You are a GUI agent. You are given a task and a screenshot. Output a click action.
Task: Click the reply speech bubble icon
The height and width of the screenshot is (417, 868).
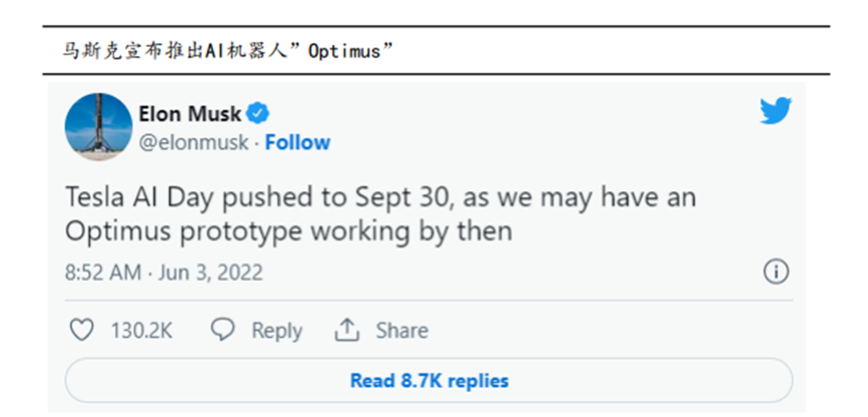tap(222, 330)
